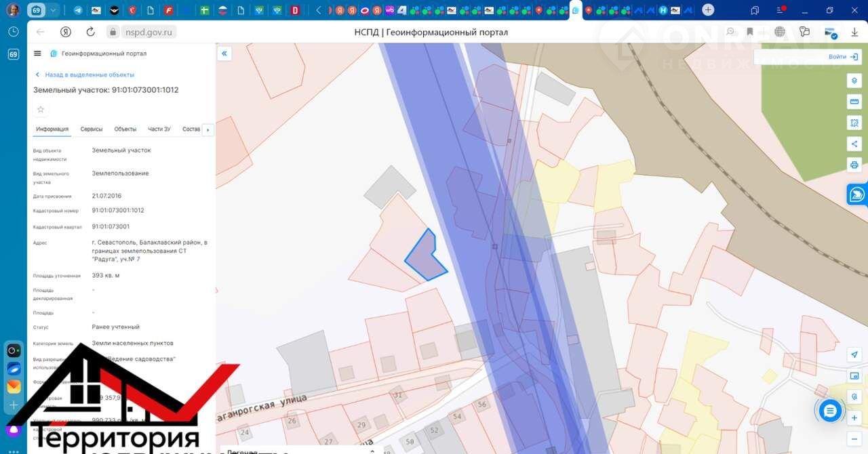Image resolution: width=868 pixels, height=454 pixels.
Task: Click the nspd.gov.ru address field
Action: (149, 32)
